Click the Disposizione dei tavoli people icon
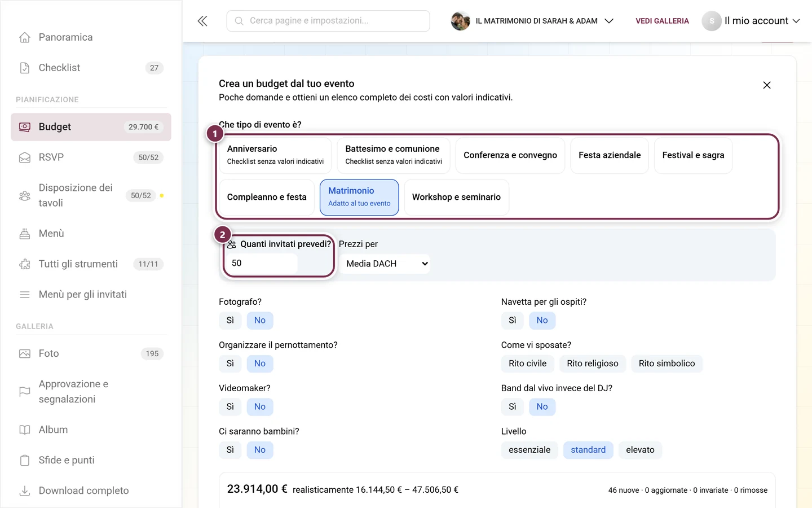The width and height of the screenshot is (812, 508). (25, 196)
